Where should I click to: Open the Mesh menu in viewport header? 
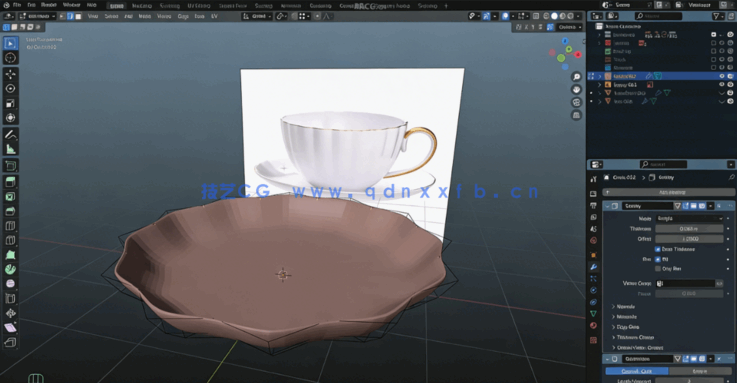pos(144,16)
